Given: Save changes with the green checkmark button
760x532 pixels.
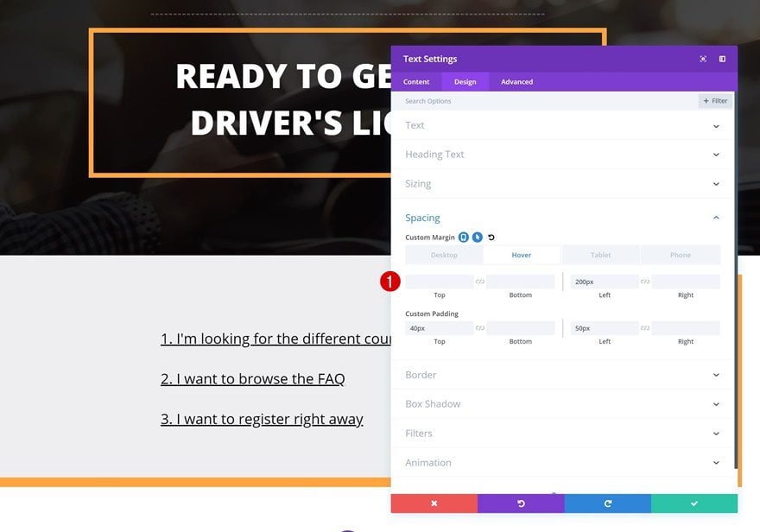Looking at the screenshot, I should [694, 503].
